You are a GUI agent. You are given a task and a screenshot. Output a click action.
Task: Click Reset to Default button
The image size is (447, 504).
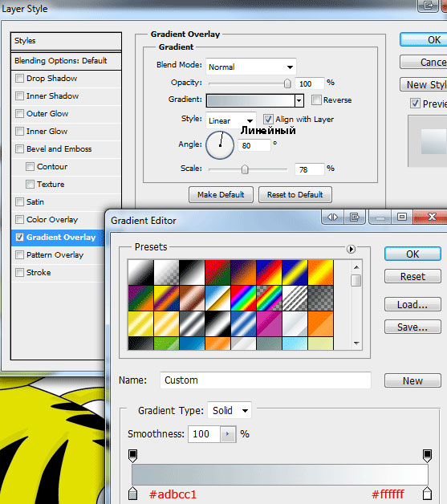[295, 195]
